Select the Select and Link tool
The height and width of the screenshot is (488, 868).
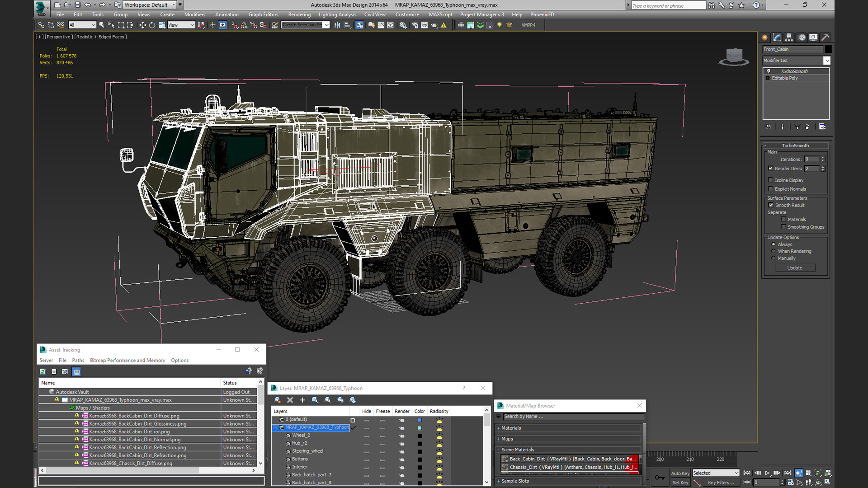pos(41,25)
